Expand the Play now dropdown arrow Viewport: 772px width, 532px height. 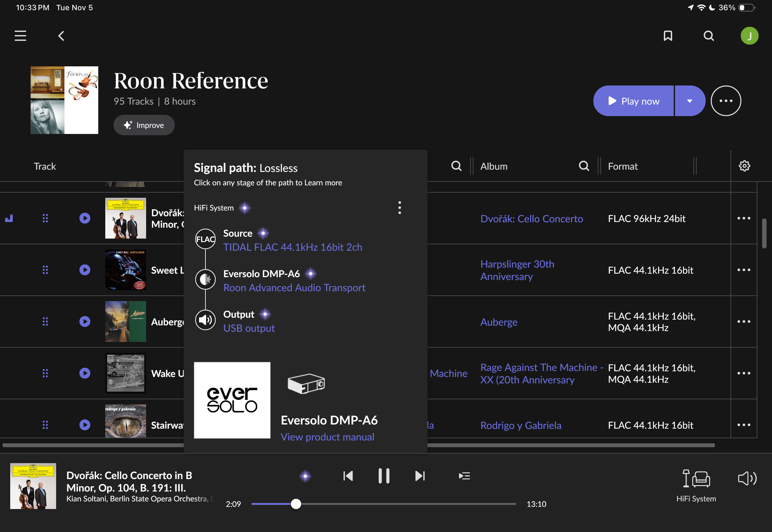point(690,101)
